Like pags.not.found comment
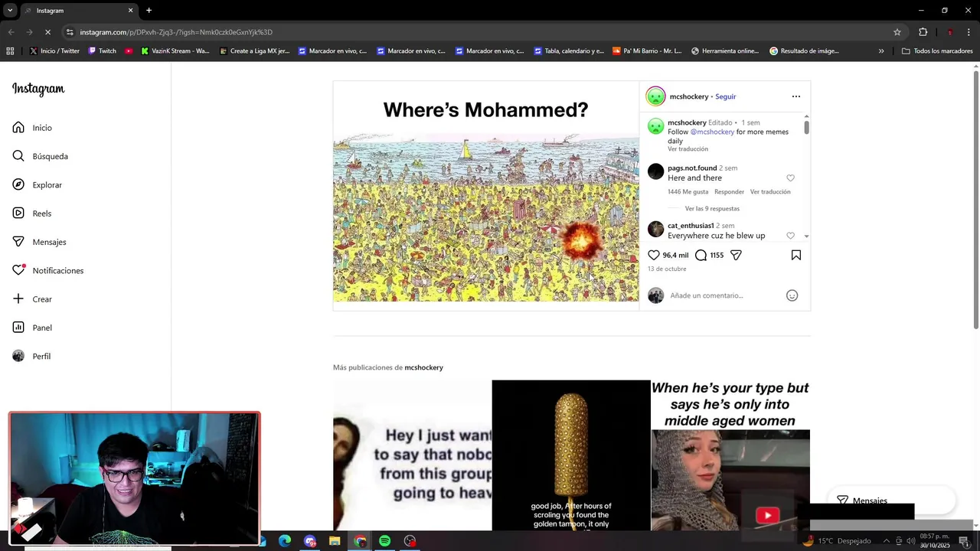Image resolution: width=980 pixels, height=551 pixels. [791, 178]
